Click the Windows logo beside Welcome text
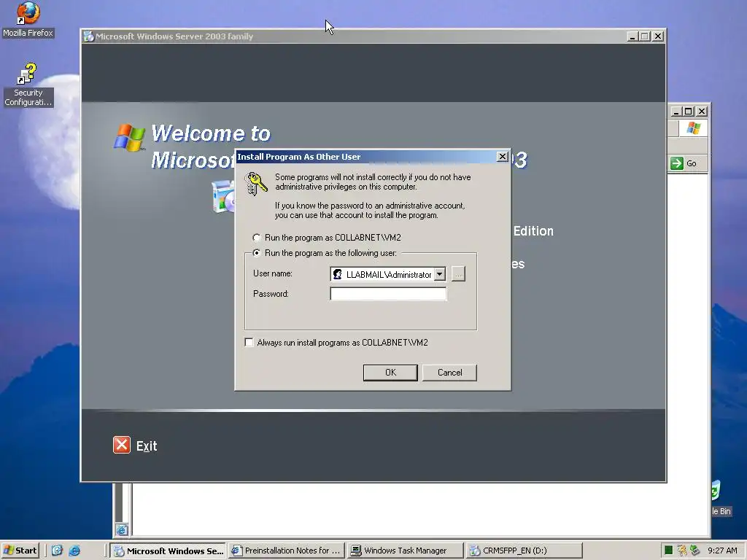The width and height of the screenshot is (747, 560). [x=129, y=138]
